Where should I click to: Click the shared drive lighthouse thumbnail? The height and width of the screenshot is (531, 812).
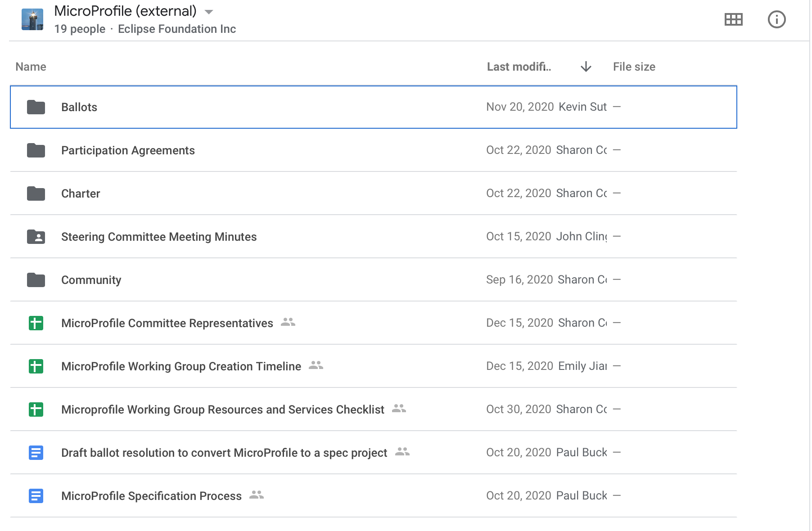tap(32, 19)
